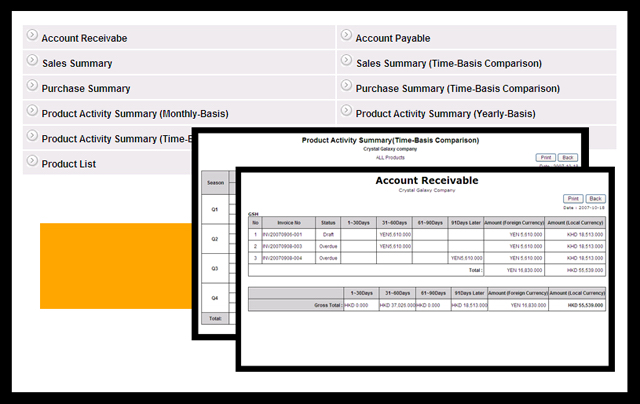Open Sales Summary (Time-Basis Comparison) report
The image size is (640, 404).
(449, 64)
